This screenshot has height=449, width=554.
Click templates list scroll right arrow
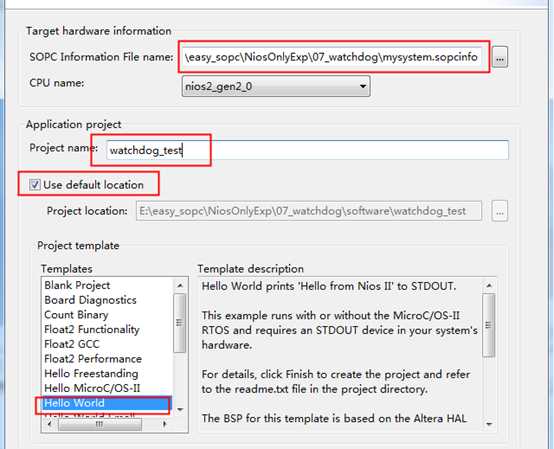click(x=165, y=424)
